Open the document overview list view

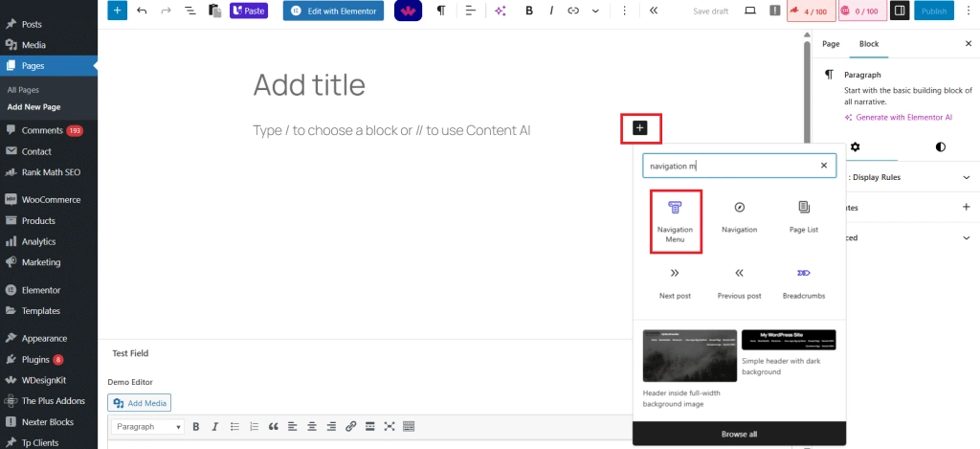click(189, 11)
